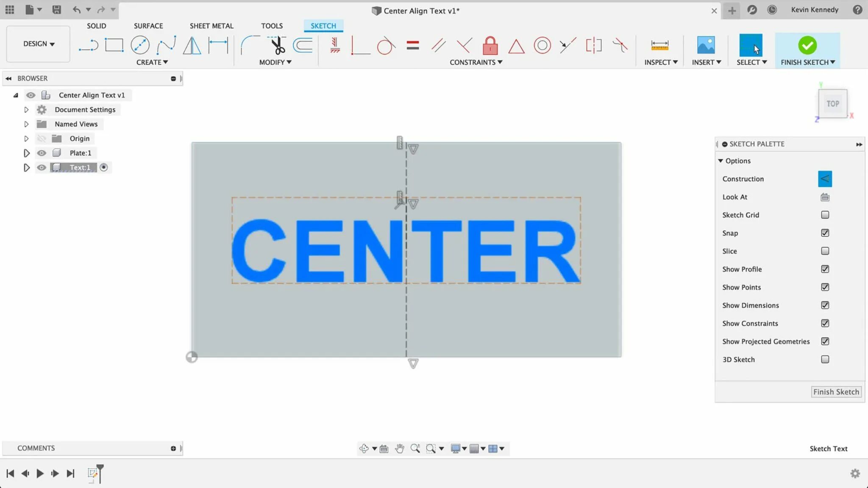868x488 pixels.
Task: Expand the Document Settings tree node
Action: (26, 110)
